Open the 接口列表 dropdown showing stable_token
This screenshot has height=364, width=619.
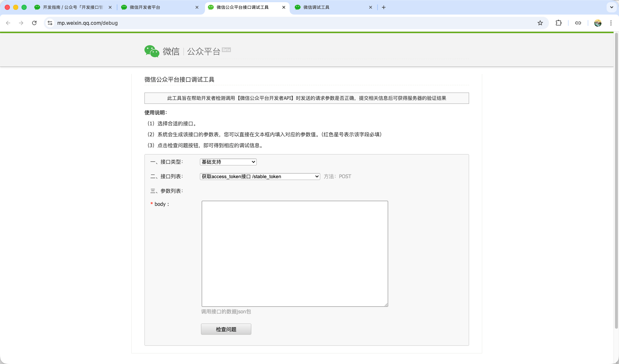pyautogui.click(x=260, y=176)
